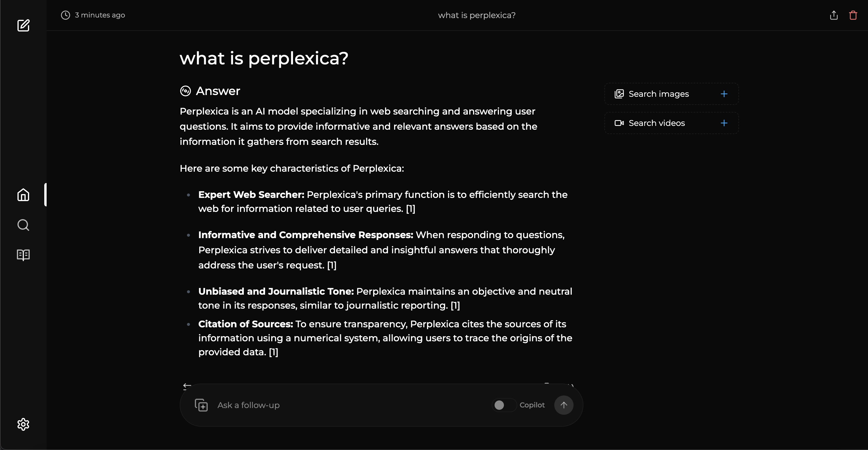Select the search navigation icon
Image resolution: width=868 pixels, height=450 pixels.
click(x=23, y=224)
